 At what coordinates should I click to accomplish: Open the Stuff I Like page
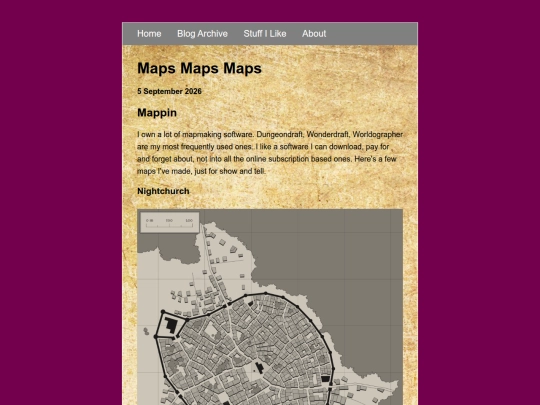(265, 34)
